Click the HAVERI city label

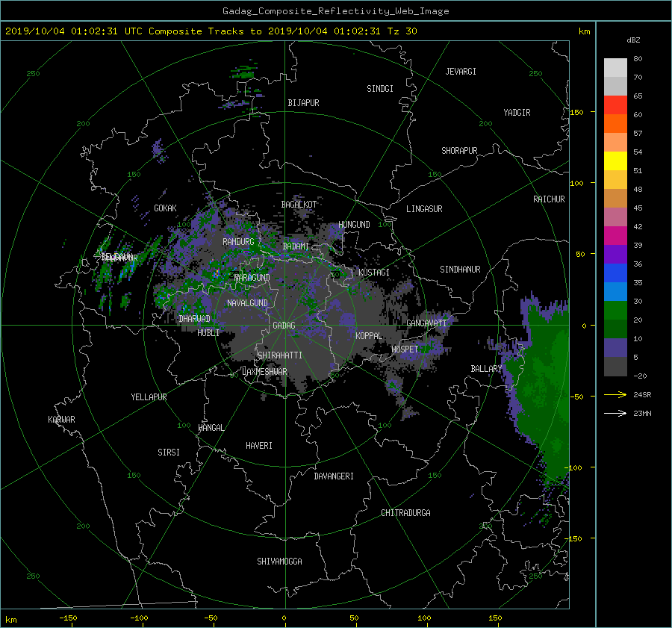259,446
